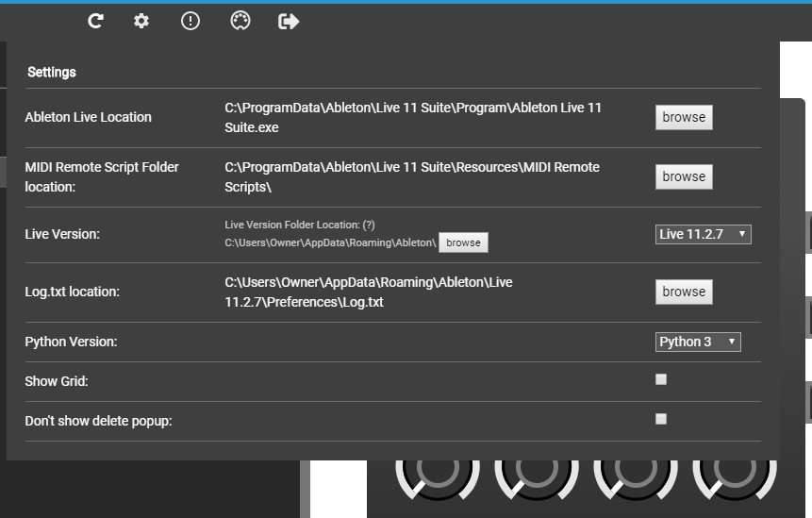Click the first knob on the left
Image resolution: width=812 pixels, height=518 pixels.
438,475
